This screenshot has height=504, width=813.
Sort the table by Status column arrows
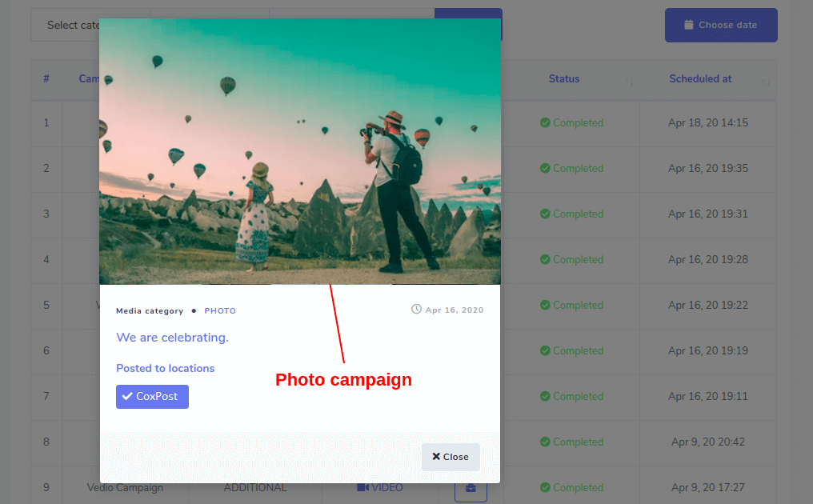tap(628, 81)
